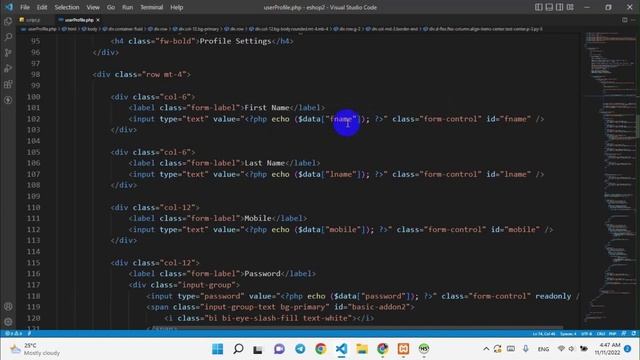Image resolution: width=640 pixels, height=360 pixels.
Task: Open the Extensions view
Action: [x=8, y=84]
